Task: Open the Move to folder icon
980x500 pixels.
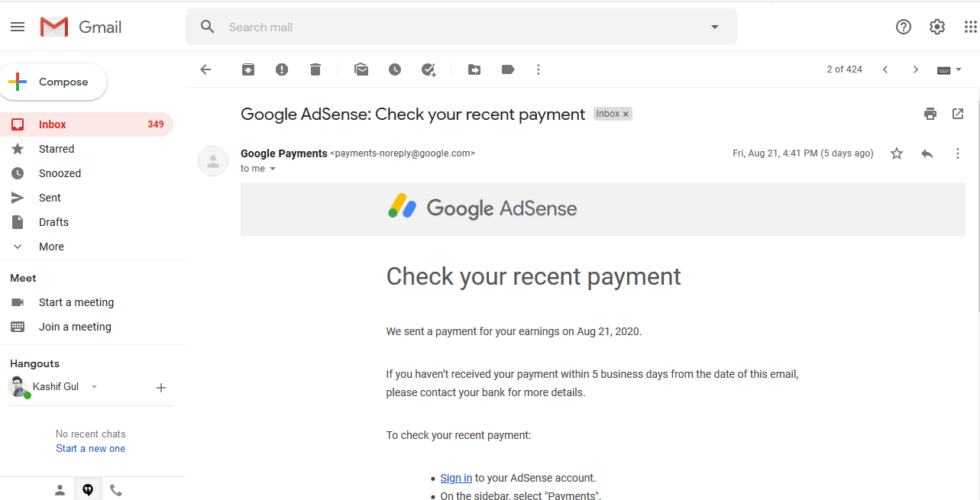Action: click(x=474, y=69)
